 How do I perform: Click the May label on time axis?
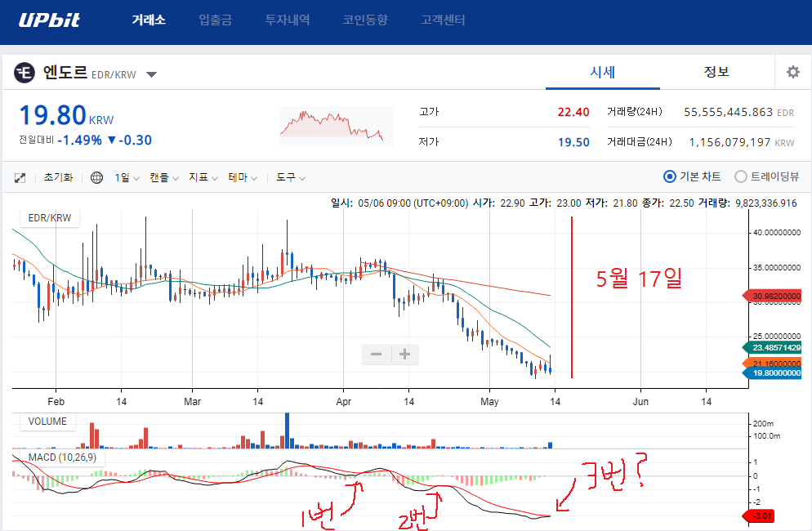[x=489, y=401]
